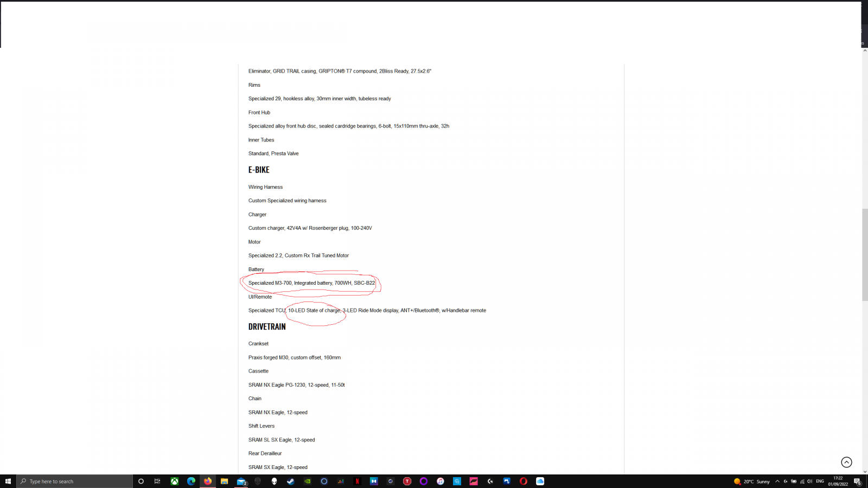Click the UI/Remote label

(260, 297)
